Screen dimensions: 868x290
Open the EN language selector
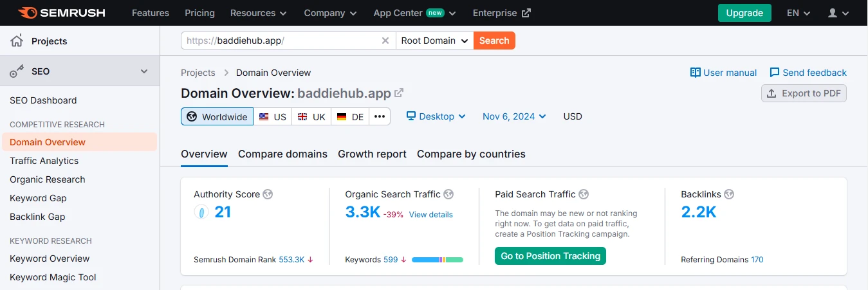[x=799, y=13]
